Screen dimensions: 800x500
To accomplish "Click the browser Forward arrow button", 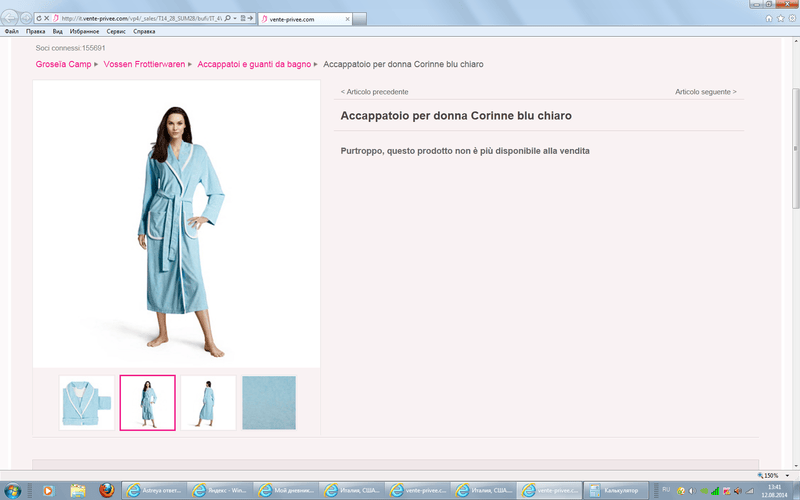I will pyautogui.click(x=26, y=18).
